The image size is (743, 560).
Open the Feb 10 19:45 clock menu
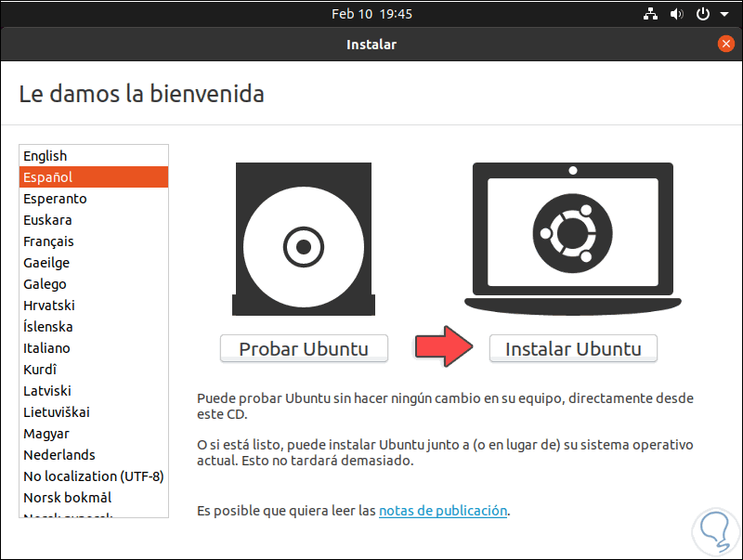tap(371, 14)
